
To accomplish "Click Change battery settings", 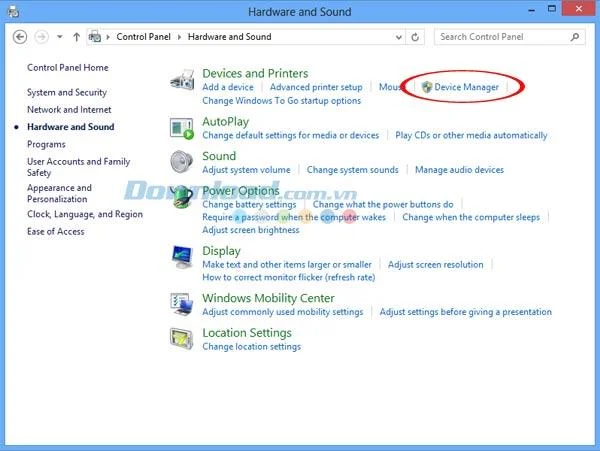I will pos(249,205).
